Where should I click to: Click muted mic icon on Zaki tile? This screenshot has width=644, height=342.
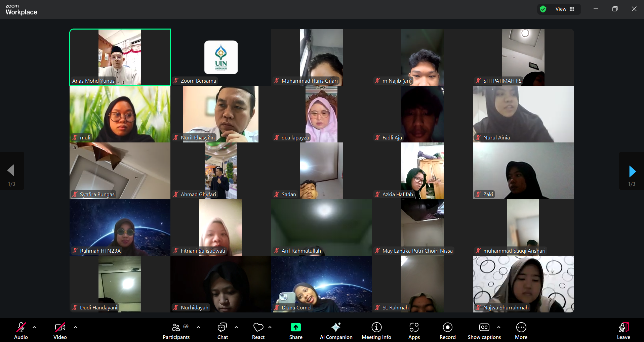coord(478,194)
